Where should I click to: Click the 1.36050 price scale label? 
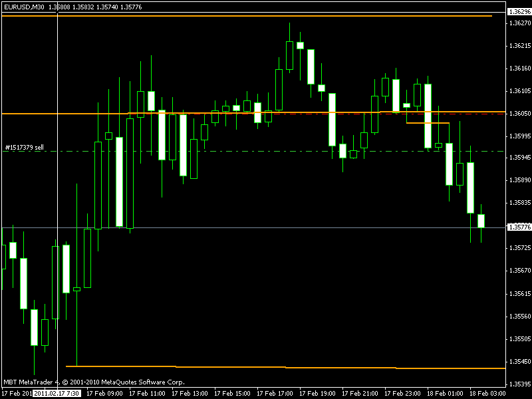point(520,113)
